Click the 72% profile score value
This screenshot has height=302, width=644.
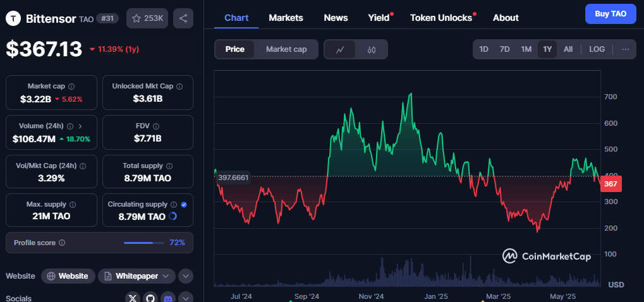(178, 243)
